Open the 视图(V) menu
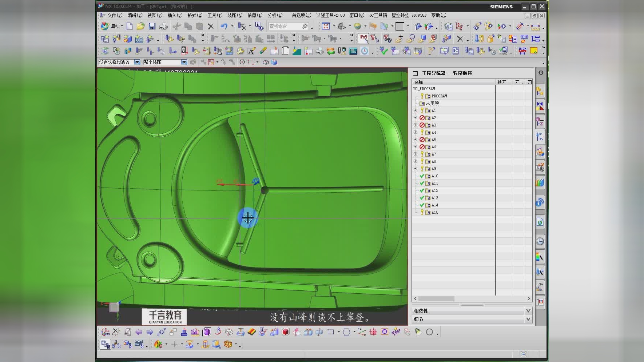 tap(155, 15)
